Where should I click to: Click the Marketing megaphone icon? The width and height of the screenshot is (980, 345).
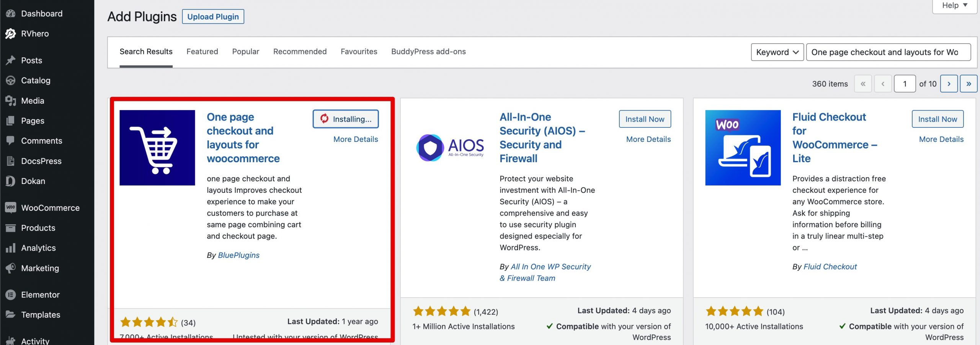point(11,268)
